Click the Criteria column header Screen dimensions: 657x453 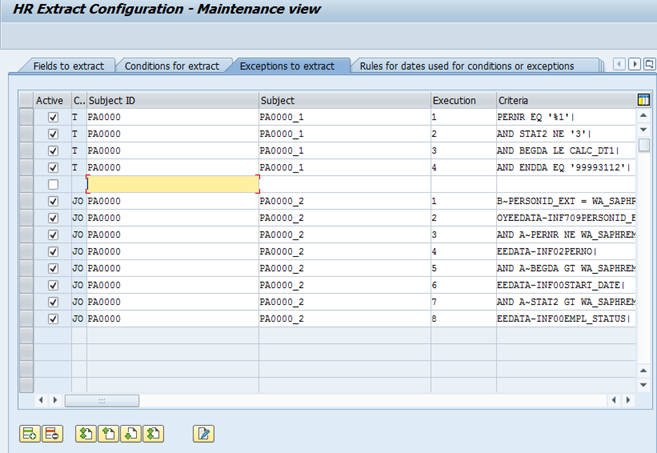[566, 100]
